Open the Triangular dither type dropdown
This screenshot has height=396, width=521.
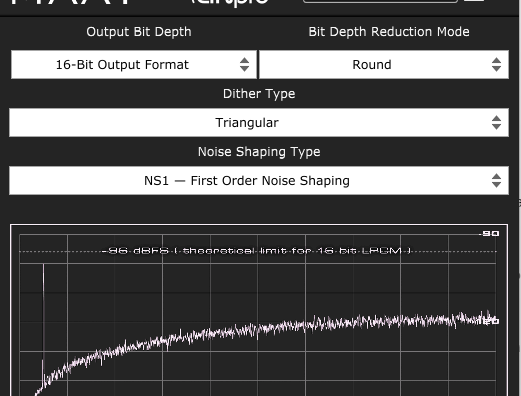(x=259, y=122)
